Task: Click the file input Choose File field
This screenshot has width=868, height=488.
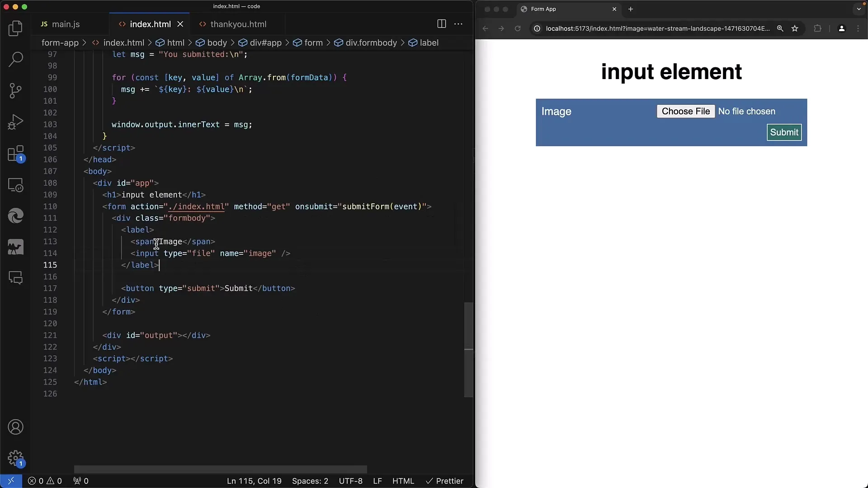Action: [x=685, y=112]
